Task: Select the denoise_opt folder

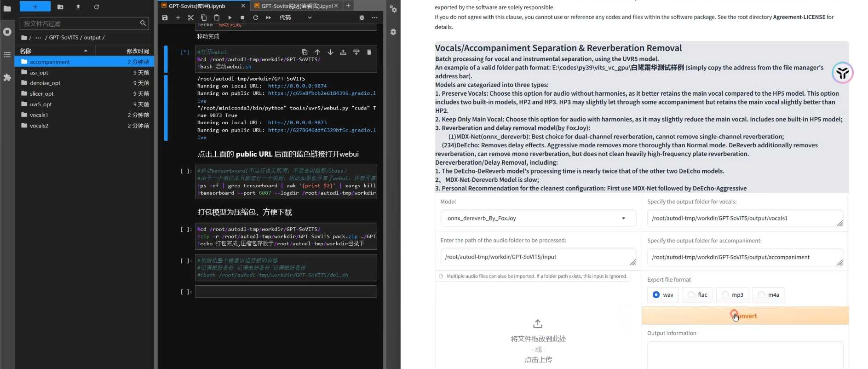Action: coord(84,83)
